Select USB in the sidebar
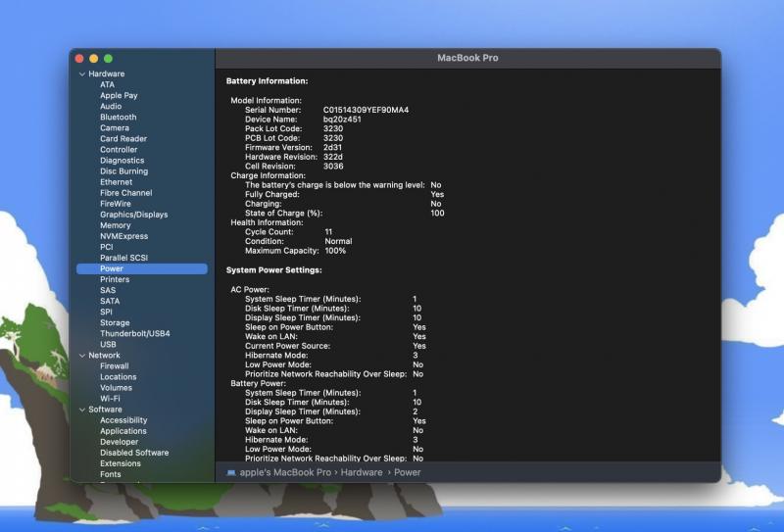Viewport: 784px width, 532px height. (108, 345)
